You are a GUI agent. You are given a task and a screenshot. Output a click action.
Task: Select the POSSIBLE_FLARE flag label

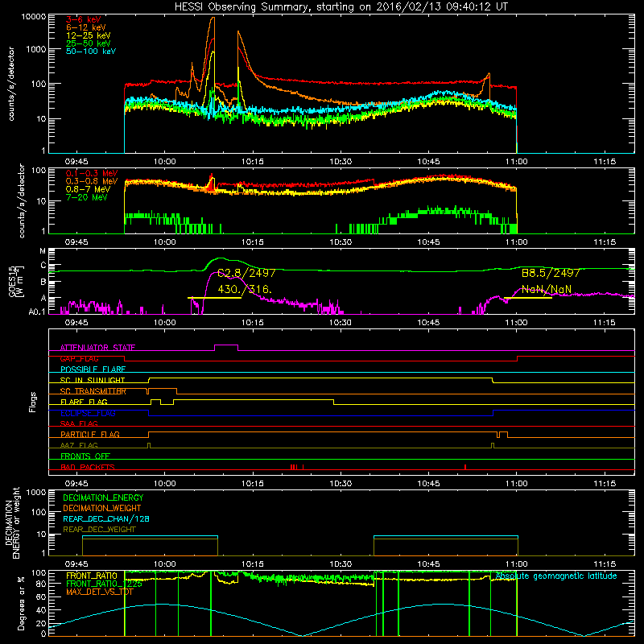pyautogui.click(x=93, y=369)
